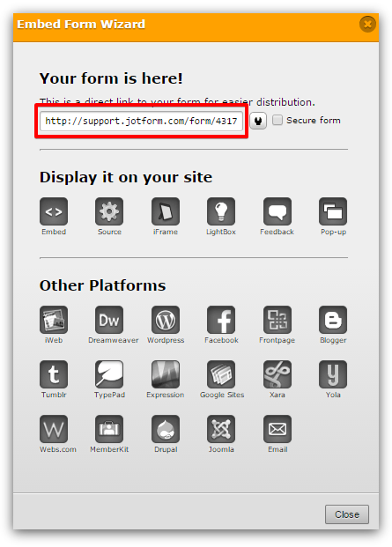
Task: Choose the iFrame embed option
Action: coord(166,211)
